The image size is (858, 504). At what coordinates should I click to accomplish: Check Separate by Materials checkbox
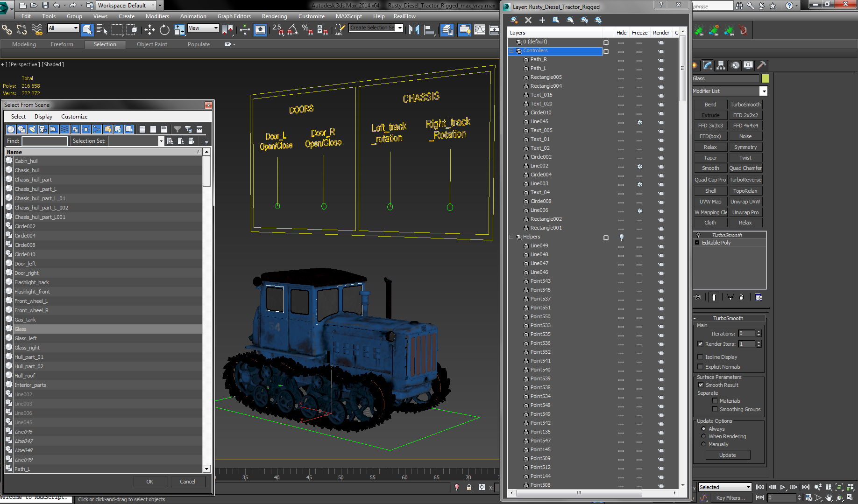pos(715,401)
